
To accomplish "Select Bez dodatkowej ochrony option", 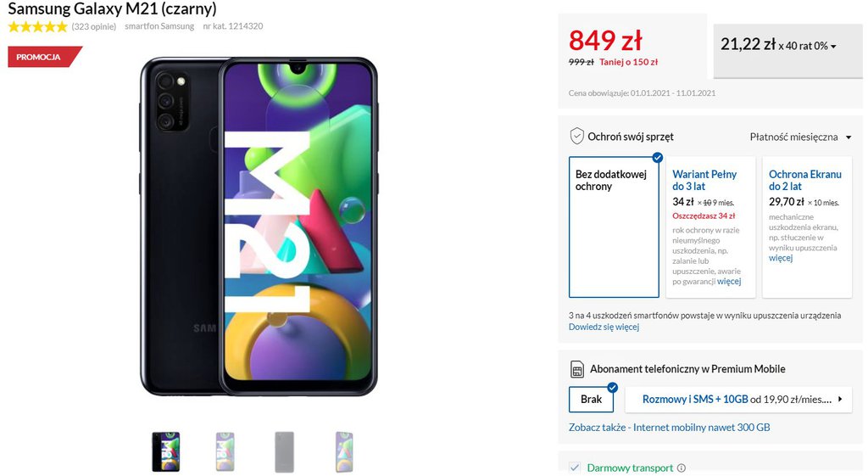I will (614, 227).
